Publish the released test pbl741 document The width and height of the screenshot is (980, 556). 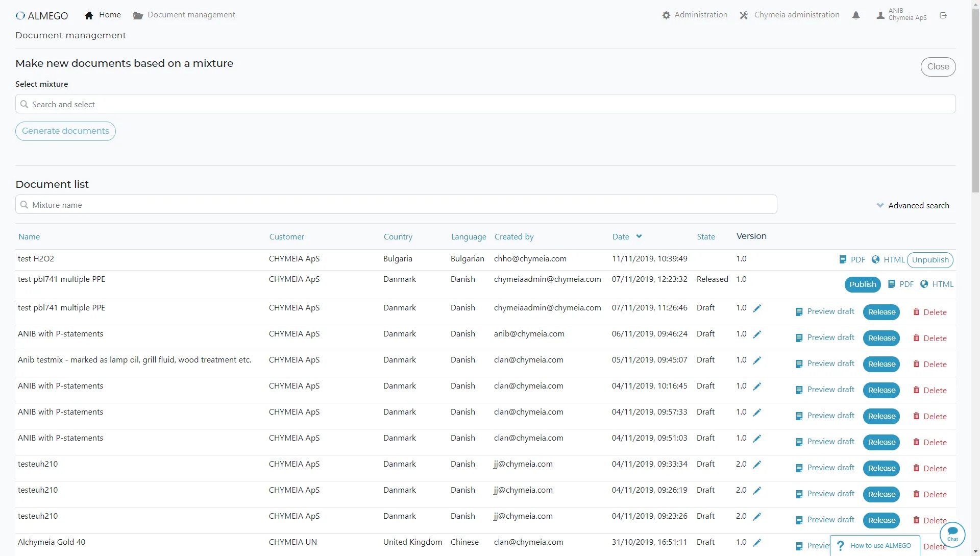coord(863,284)
